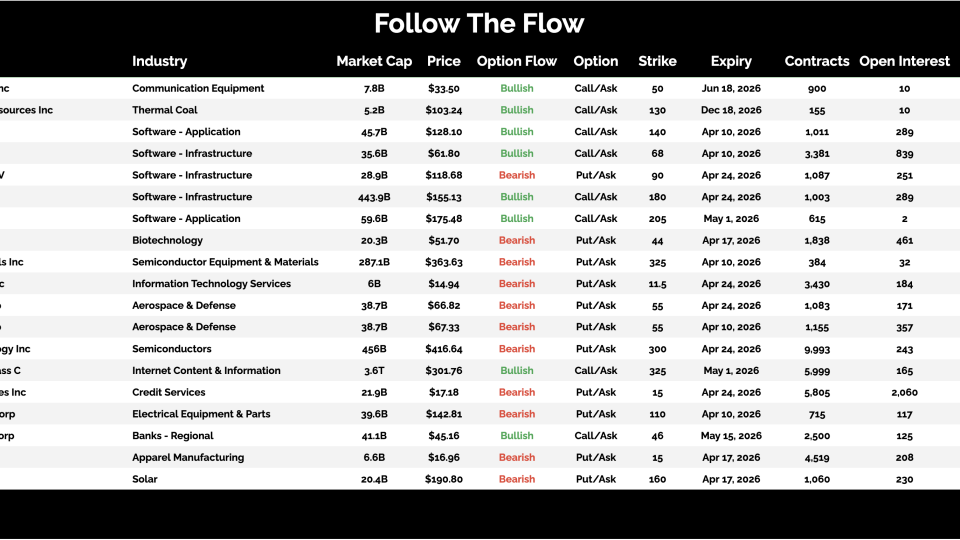The width and height of the screenshot is (960, 540).
Task: Select the Biotechnology row's Bearish label
Action: [517, 240]
